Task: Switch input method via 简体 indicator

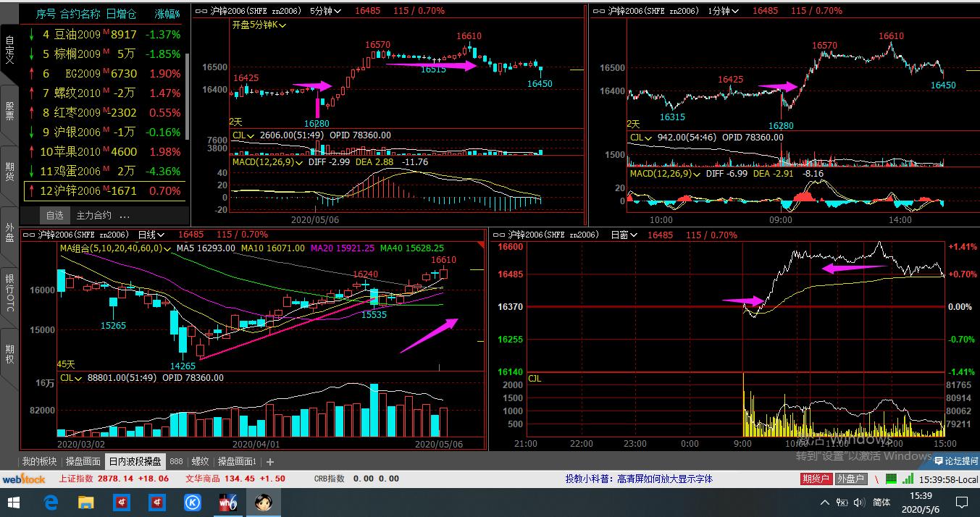Action: coord(882,503)
